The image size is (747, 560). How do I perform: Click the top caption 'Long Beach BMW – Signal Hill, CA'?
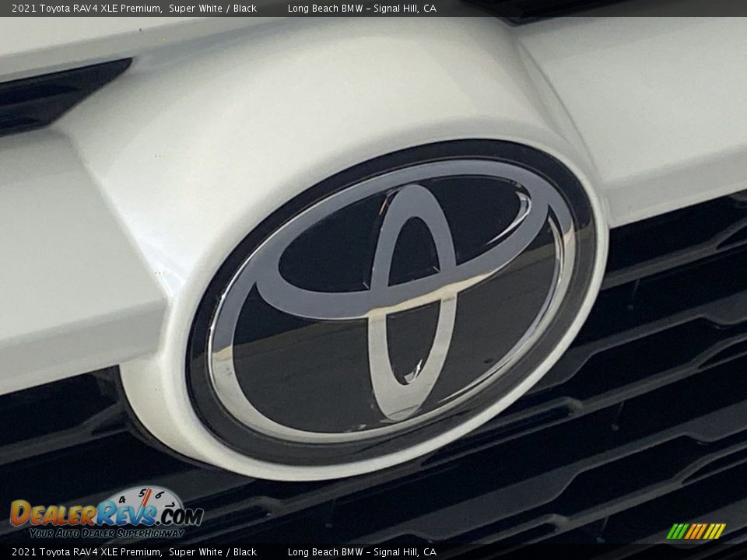[362, 8]
